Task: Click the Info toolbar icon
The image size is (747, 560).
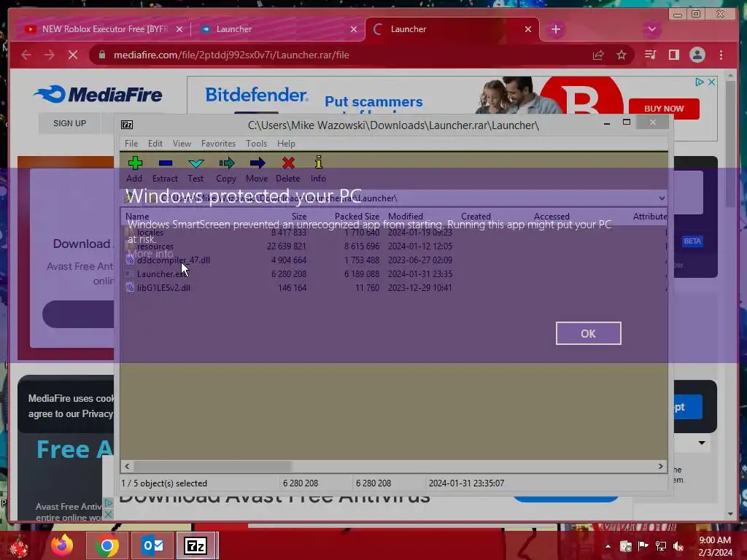Action: [x=318, y=169]
